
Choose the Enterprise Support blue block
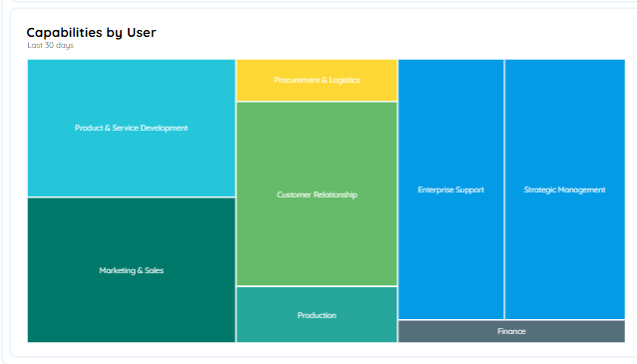coord(451,189)
